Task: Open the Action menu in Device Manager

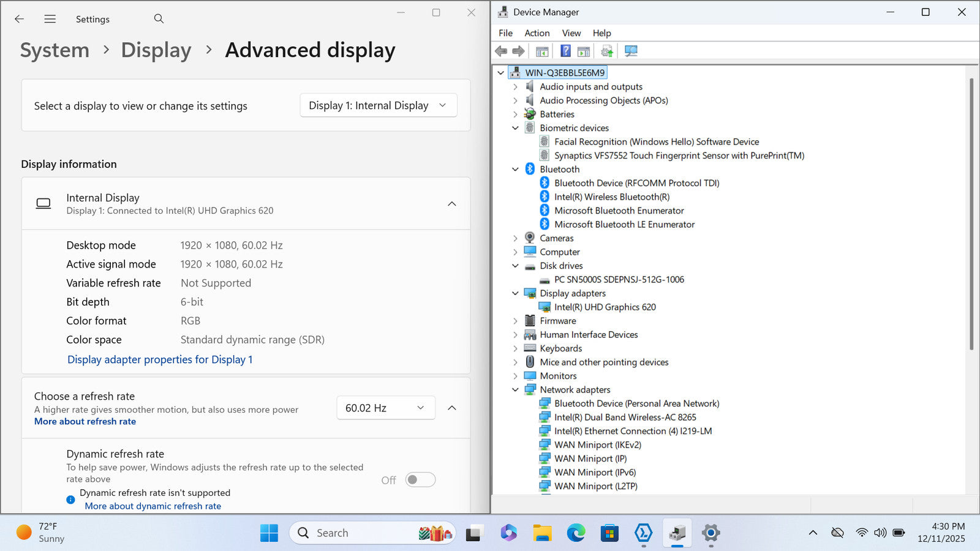Action: pos(537,33)
